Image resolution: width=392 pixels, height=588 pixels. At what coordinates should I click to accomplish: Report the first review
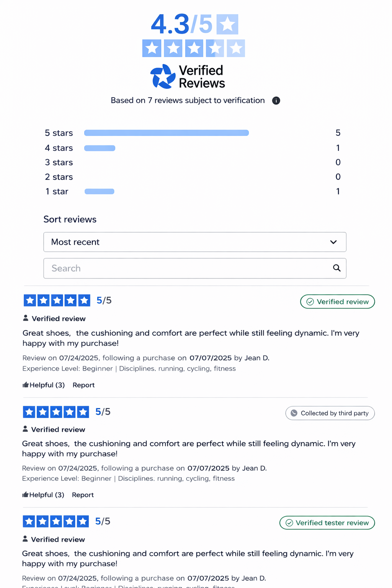tap(83, 385)
